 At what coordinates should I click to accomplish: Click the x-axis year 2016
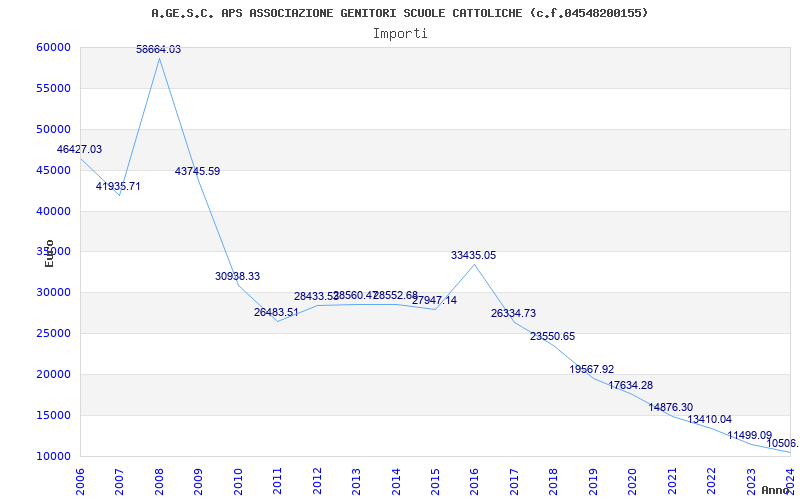pos(474,480)
